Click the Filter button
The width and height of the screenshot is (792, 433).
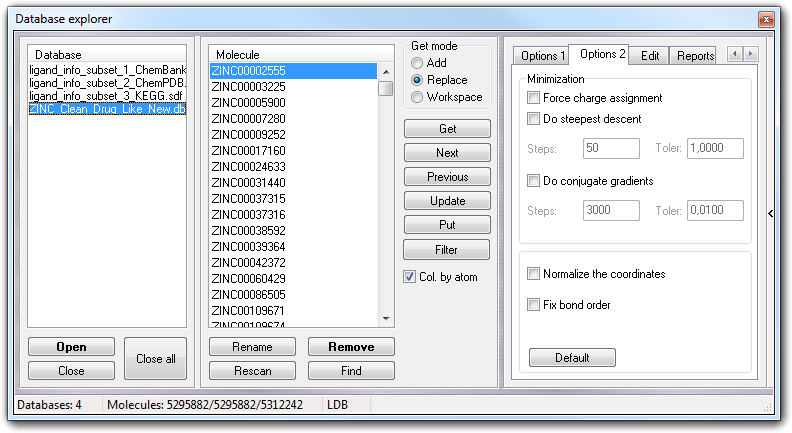click(x=447, y=249)
